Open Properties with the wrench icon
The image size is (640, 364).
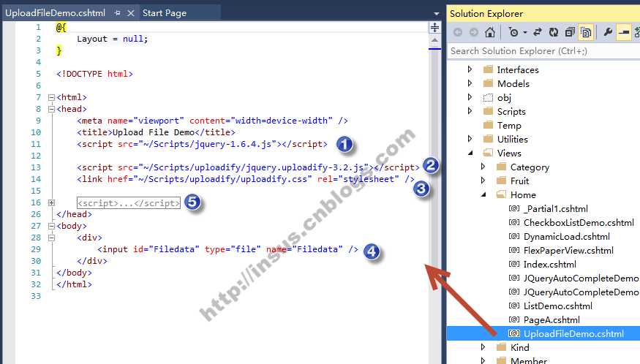point(608,32)
